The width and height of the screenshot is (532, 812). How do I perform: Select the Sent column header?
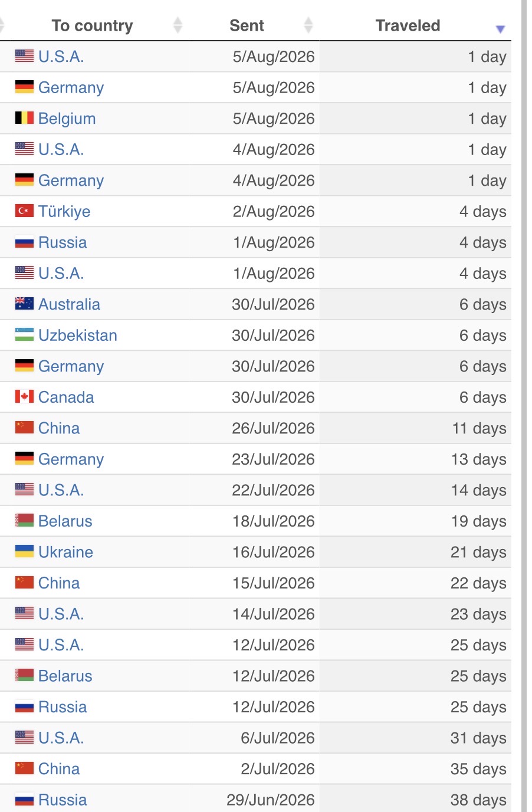[x=247, y=25]
